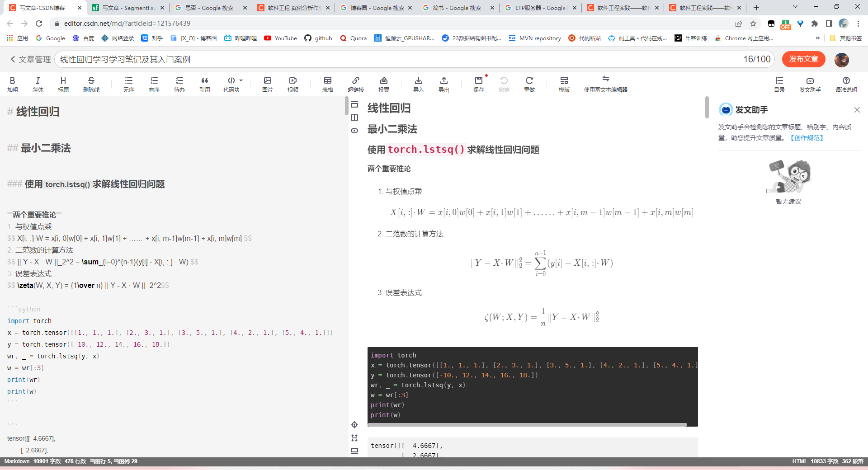Toggle the 发文助手 toolbar button
Screen dimensions: 868x470
tap(810, 84)
